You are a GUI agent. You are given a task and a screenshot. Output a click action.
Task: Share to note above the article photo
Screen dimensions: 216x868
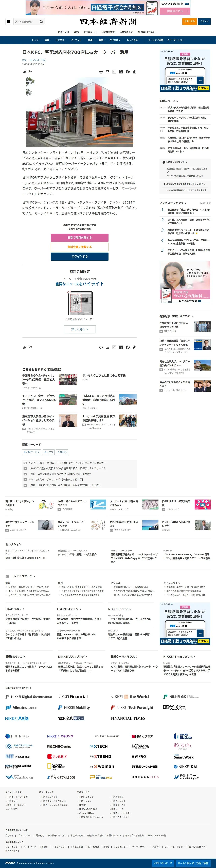[114, 72]
